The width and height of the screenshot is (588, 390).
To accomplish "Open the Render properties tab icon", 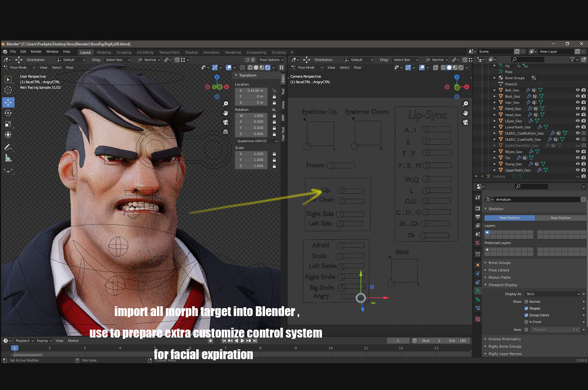I will [x=478, y=208].
